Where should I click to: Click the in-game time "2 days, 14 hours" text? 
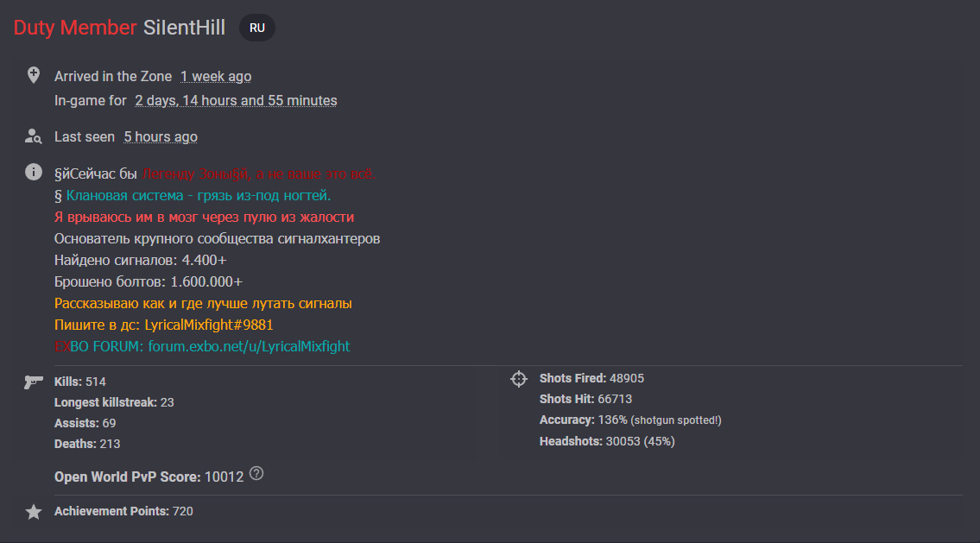(236, 101)
